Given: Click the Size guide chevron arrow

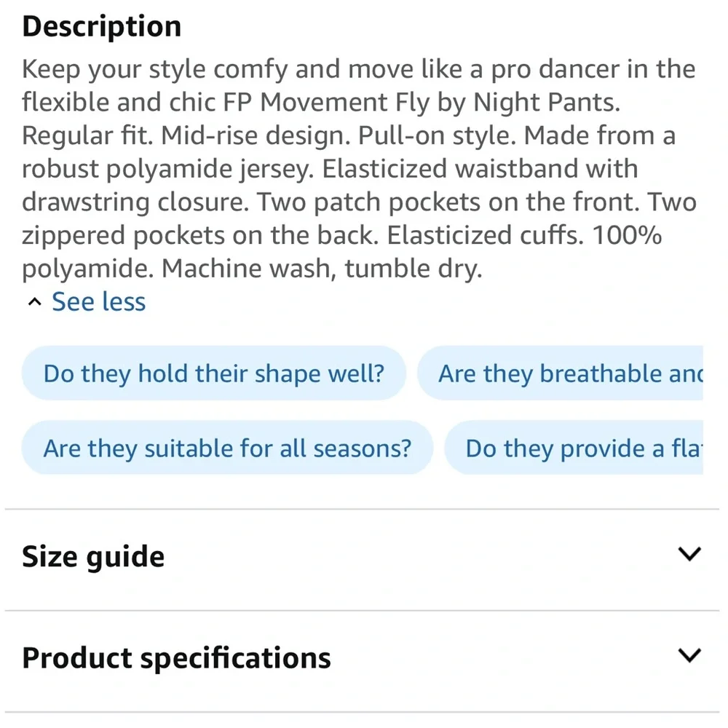Looking at the screenshot, I should pyautogui.click(x=689, y=555).
